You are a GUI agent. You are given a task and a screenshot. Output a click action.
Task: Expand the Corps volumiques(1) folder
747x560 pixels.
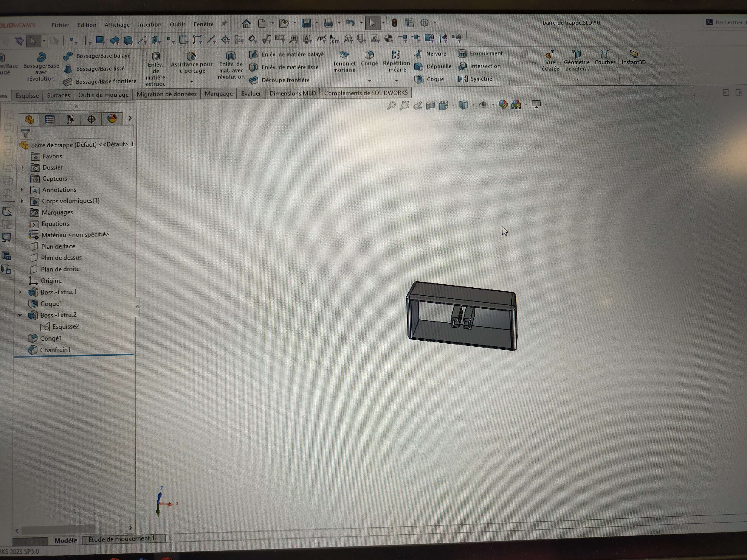pyautogui.click(x=22, y=201)
